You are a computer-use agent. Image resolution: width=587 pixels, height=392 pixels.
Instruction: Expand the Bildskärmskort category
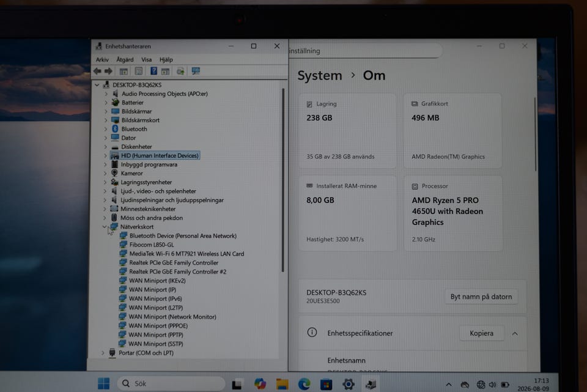point(106,120)
